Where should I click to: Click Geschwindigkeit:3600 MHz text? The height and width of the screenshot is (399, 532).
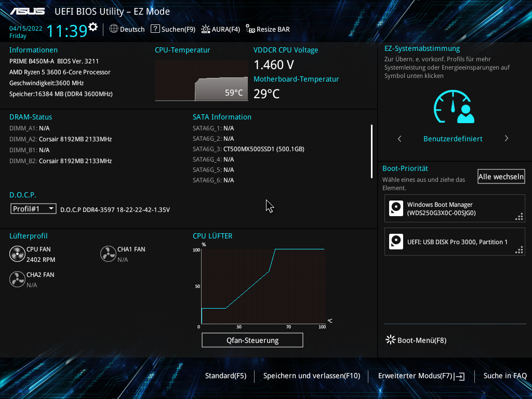46,83
